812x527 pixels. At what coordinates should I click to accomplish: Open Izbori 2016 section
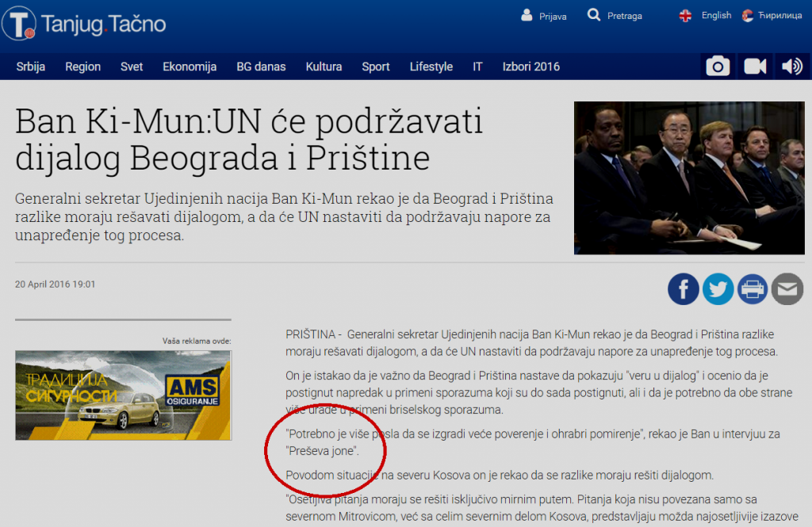(530, 67)
